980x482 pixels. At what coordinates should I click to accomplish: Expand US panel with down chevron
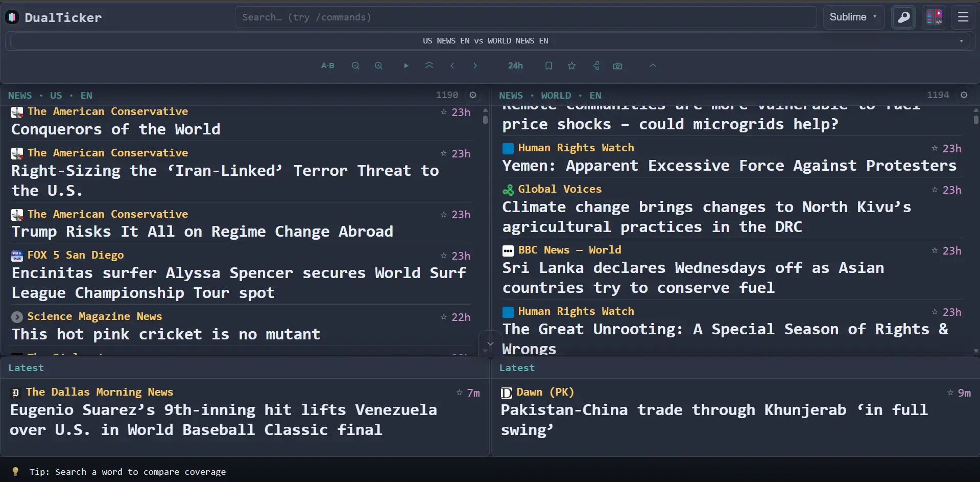point(490,343)
